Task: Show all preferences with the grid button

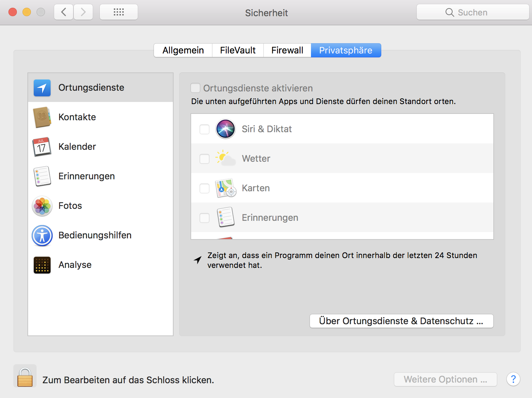Action: point(119,12)
